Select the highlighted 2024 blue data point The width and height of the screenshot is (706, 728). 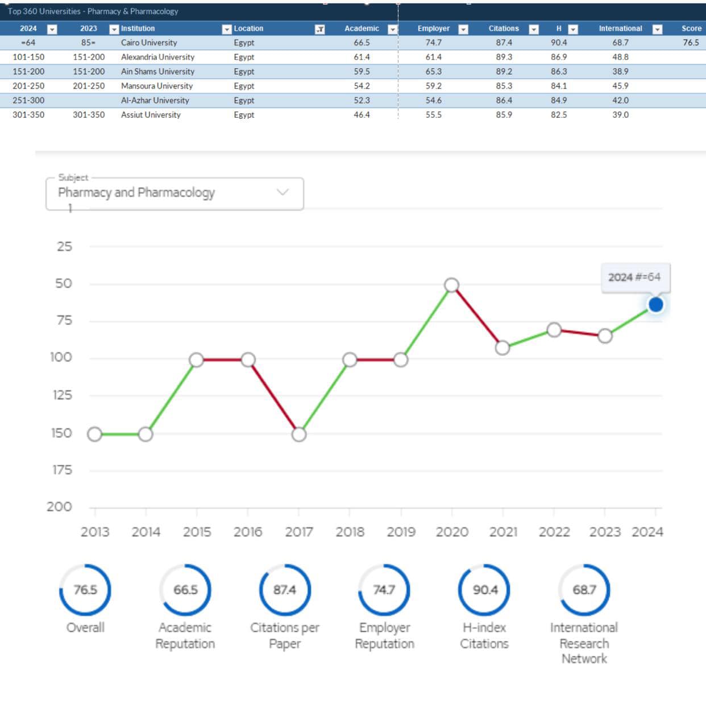[655, 305]
